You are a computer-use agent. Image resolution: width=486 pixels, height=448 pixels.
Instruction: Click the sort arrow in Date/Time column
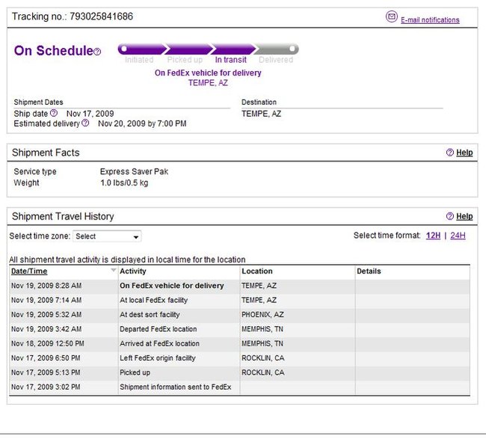pyautogui.click(x=114, y=270)
